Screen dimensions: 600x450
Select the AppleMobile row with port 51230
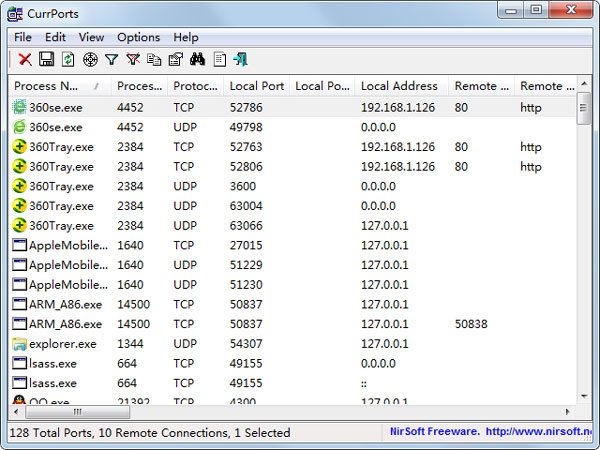point(293,284)
